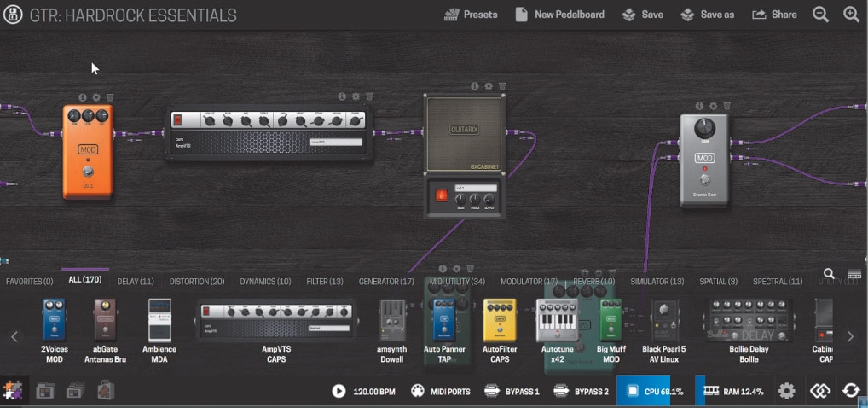Image resolution: width=868 pixels, height=408 pixels.
Task: Open the plugin store bag icon
Action: click(x=105, y=390)
